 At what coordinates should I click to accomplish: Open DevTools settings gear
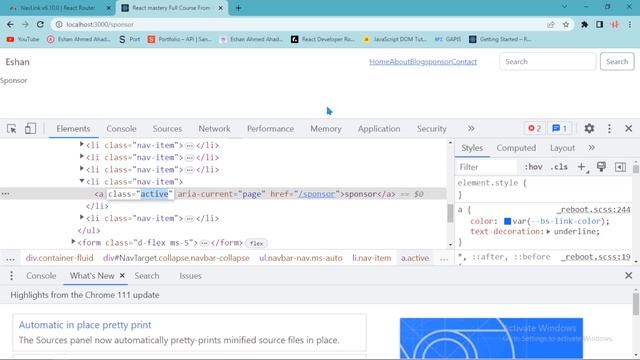(589, 129)
